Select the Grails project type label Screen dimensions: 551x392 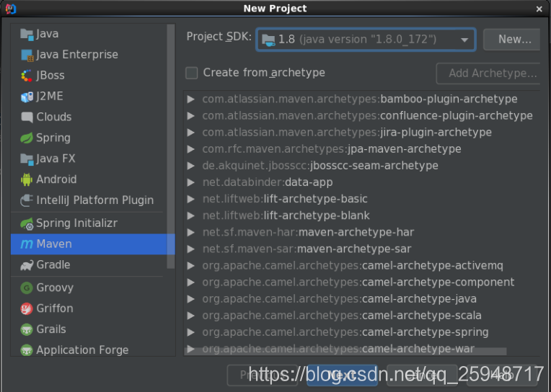(51, 329)
